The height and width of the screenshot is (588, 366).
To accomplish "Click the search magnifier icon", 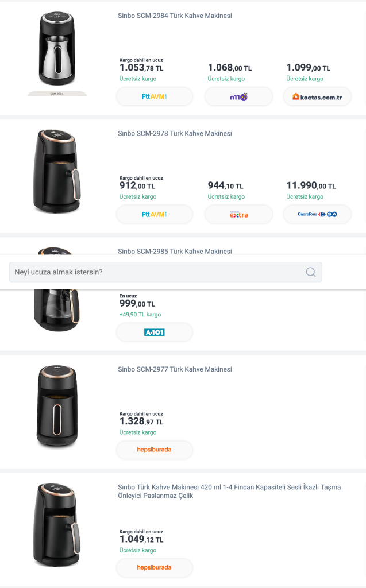I will click(310, 272).
